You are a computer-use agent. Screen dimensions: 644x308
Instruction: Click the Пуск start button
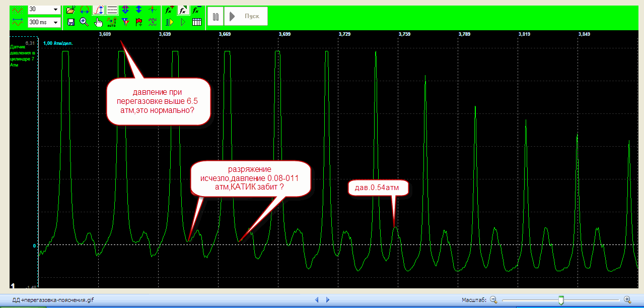pos(246,16)
